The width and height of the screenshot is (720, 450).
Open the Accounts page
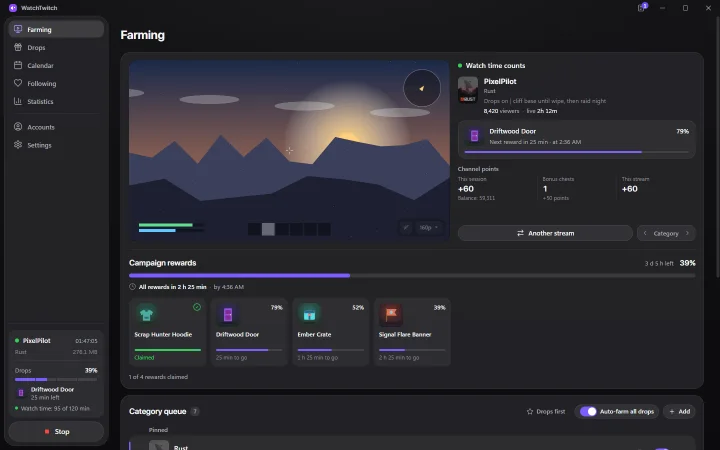click(x=56, y=127)
